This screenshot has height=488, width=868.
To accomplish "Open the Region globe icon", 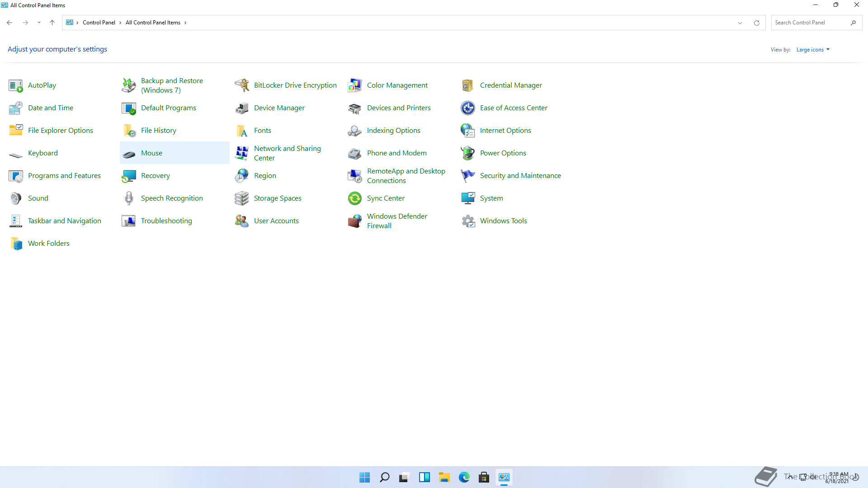I will [x=242, y=176].
